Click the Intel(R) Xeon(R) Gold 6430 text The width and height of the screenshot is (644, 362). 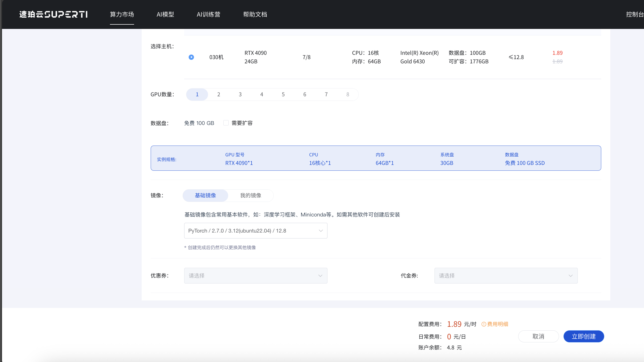419,57
